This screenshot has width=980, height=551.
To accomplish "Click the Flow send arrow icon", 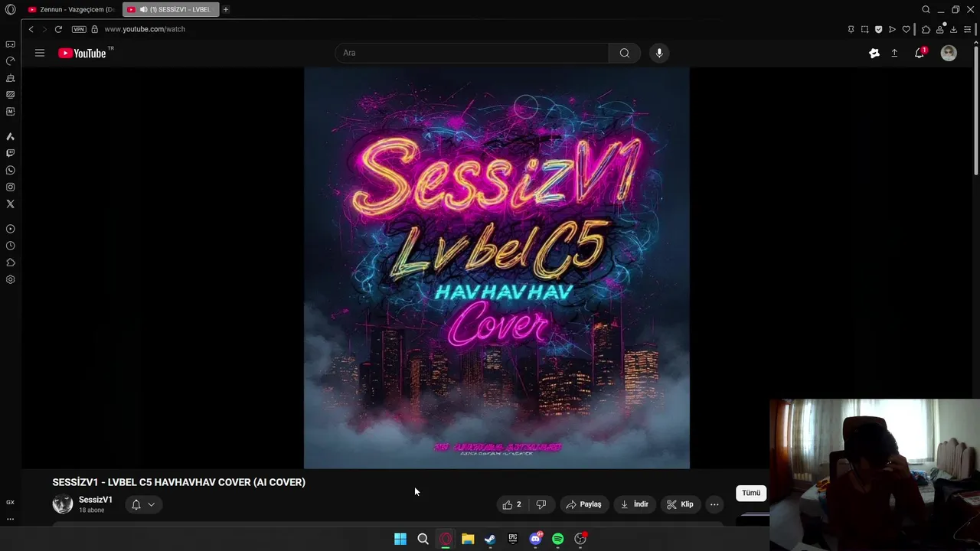I will point(892,29).
